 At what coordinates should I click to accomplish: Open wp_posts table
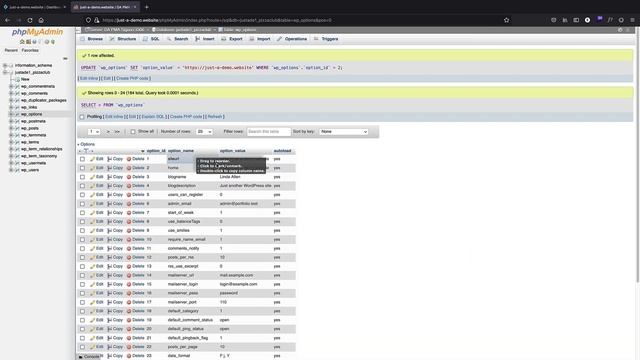click(30, 128)
